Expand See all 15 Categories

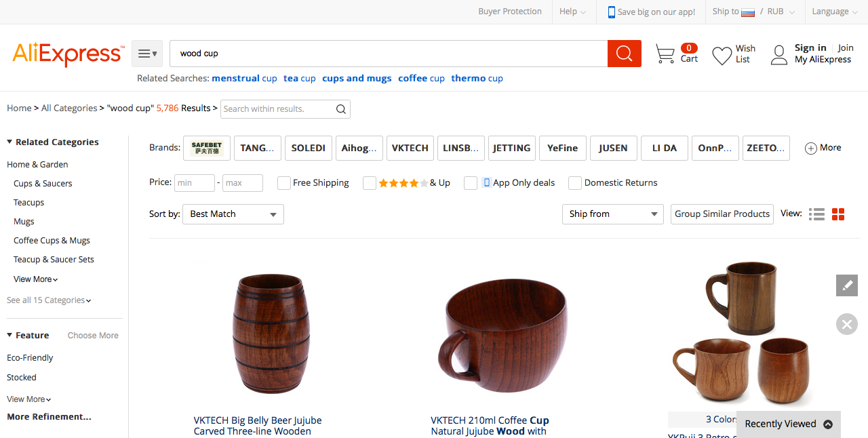[x=49, y=300]
